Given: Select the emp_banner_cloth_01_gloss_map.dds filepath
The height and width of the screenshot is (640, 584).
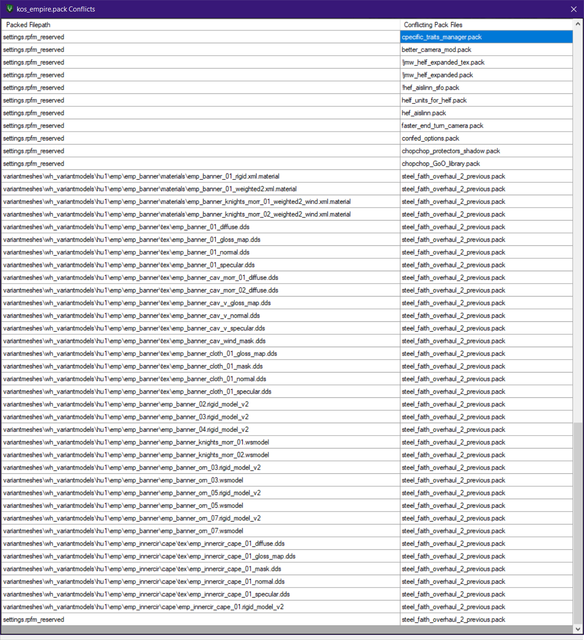Looking at the screenshot, I should click(x=200, y=353).
